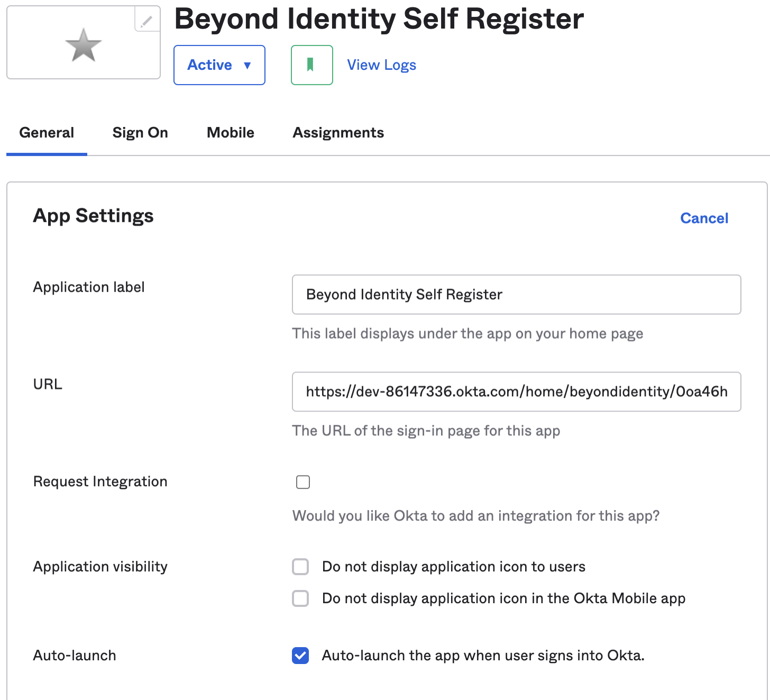Enable the Request Integration checkbox
Image resolution: width=770 pixels, height=700 pixels.
[303, 482]
